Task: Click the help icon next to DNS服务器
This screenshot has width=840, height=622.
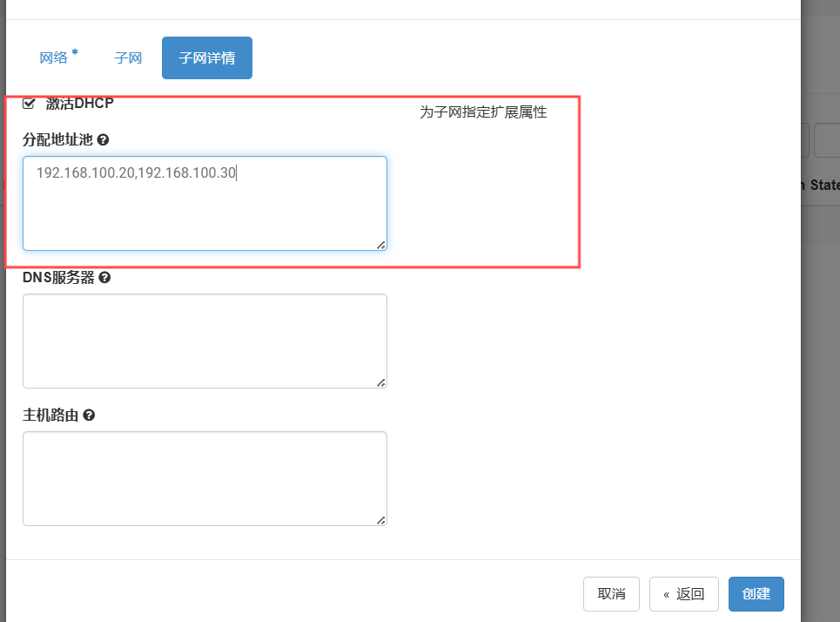Action: [104, 277]
